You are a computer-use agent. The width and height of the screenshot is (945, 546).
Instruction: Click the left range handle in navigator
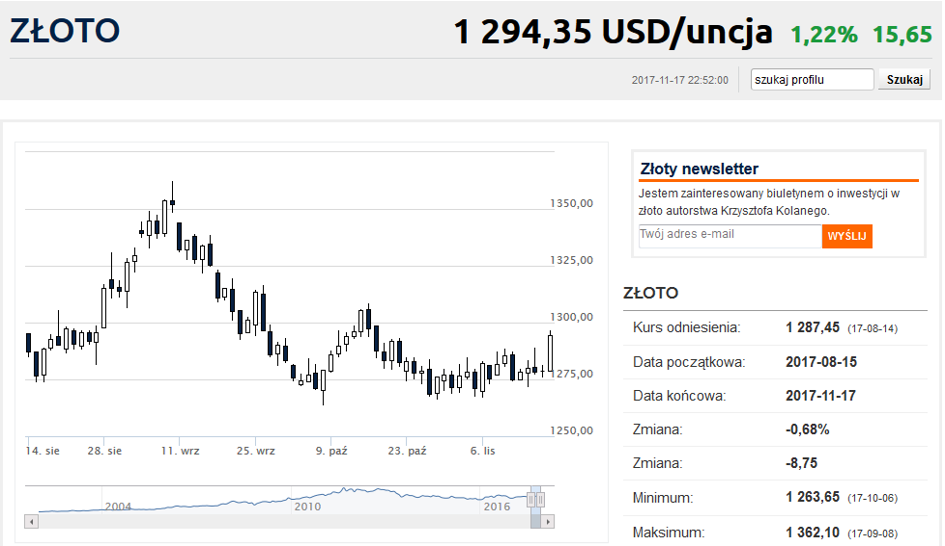click(532, 499)
